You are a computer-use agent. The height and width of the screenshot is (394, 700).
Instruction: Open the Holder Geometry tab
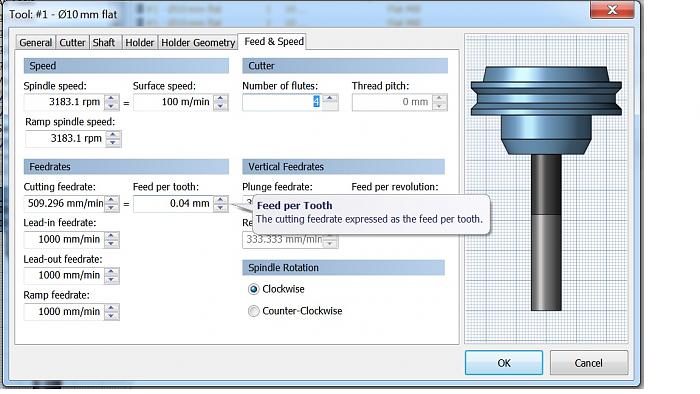tap(198, 42)
